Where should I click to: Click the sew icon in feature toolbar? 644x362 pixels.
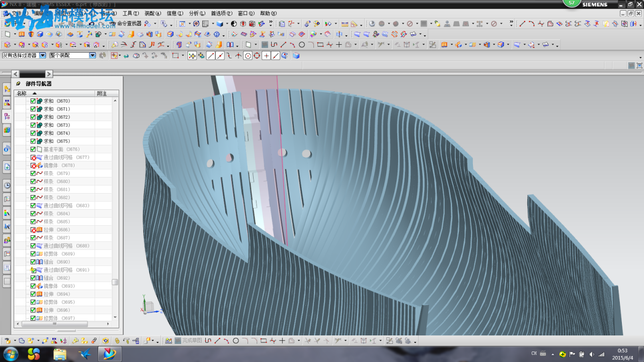click(x=230, y=45)
